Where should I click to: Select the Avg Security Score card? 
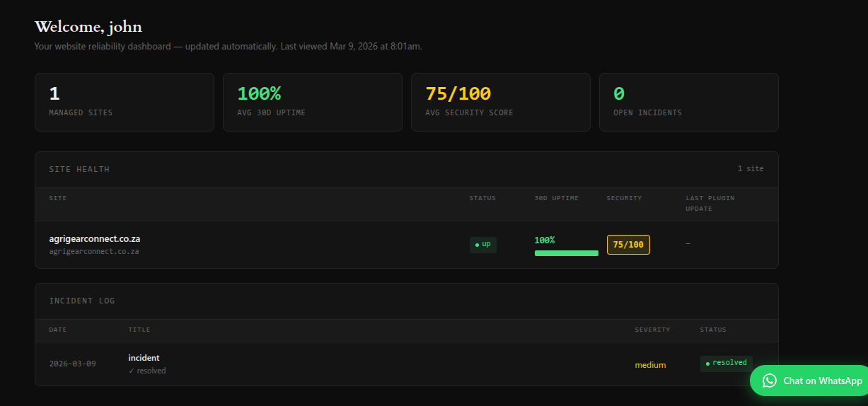point(501,102)
